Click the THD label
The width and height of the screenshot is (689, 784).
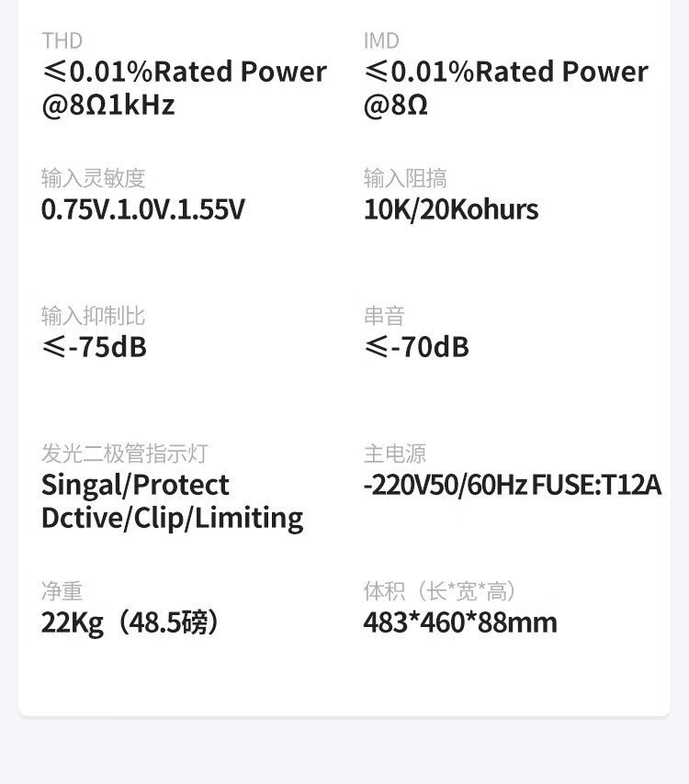[62, 40]
